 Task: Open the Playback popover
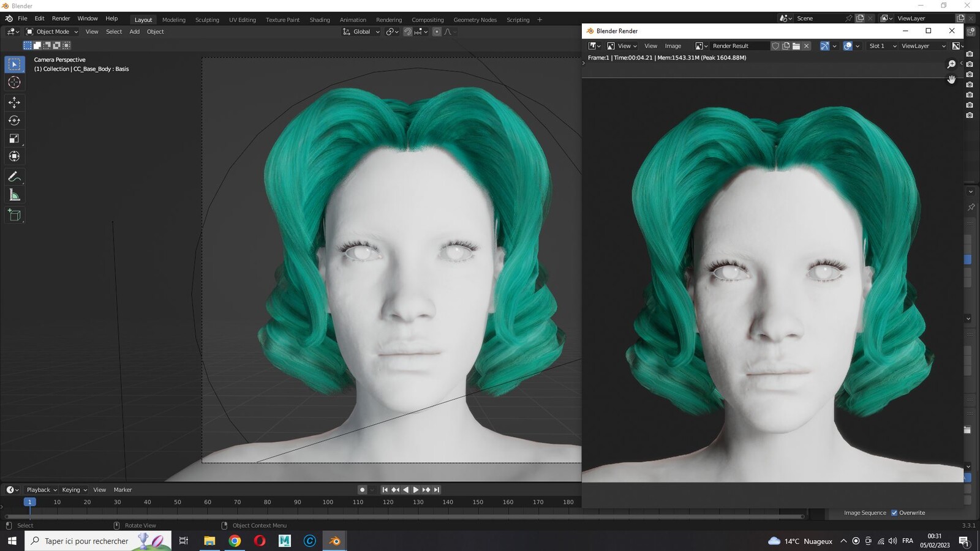42,490
